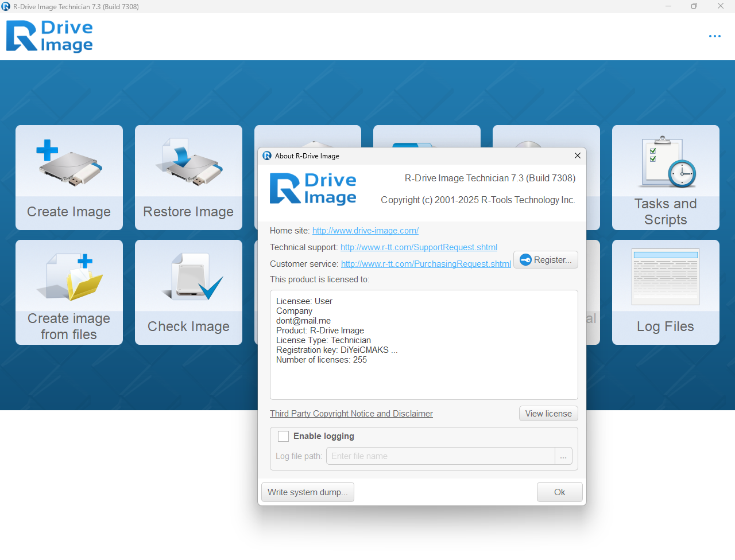Click the version text 'R-Drive Image Technician 7.3 (Build 7308)' in dialog
Image resolution: width=735 pixels, height=560 pixels.
(x=490, y=178)
